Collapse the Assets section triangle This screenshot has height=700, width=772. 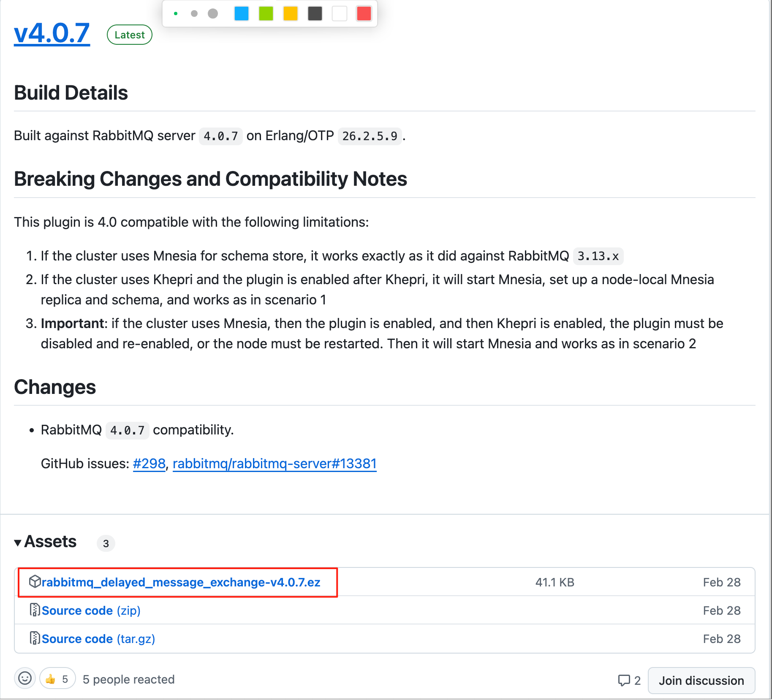18,543
